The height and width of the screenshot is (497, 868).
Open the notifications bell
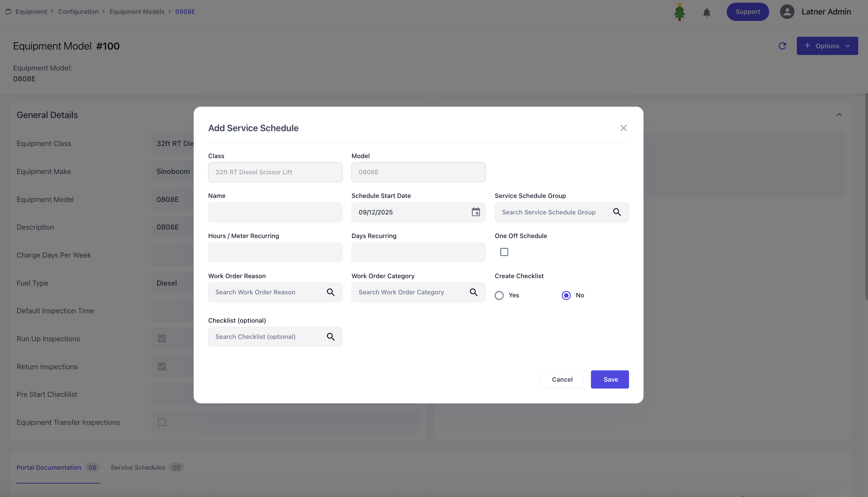(x=706, y=12)
